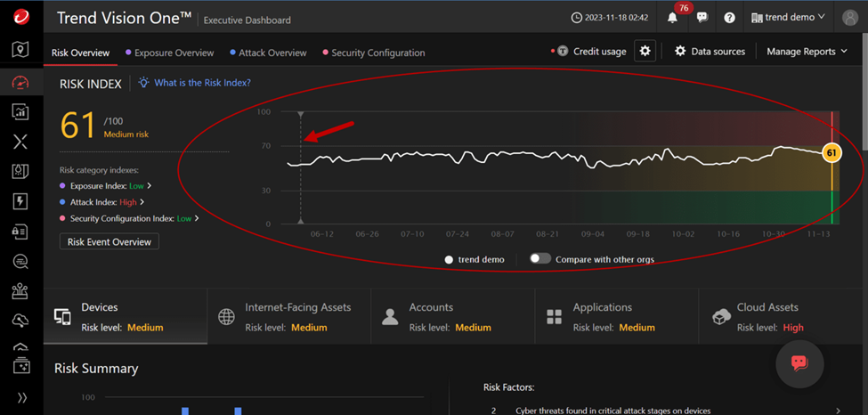868x415 pixels.
Task: Click the 10-30 date axis label
Action: (x=774, y=234)
